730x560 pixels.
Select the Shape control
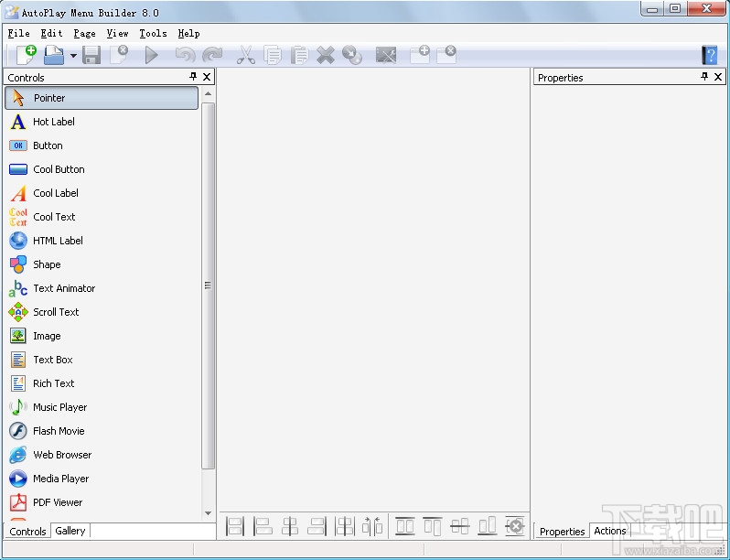[x=102, y=264]
